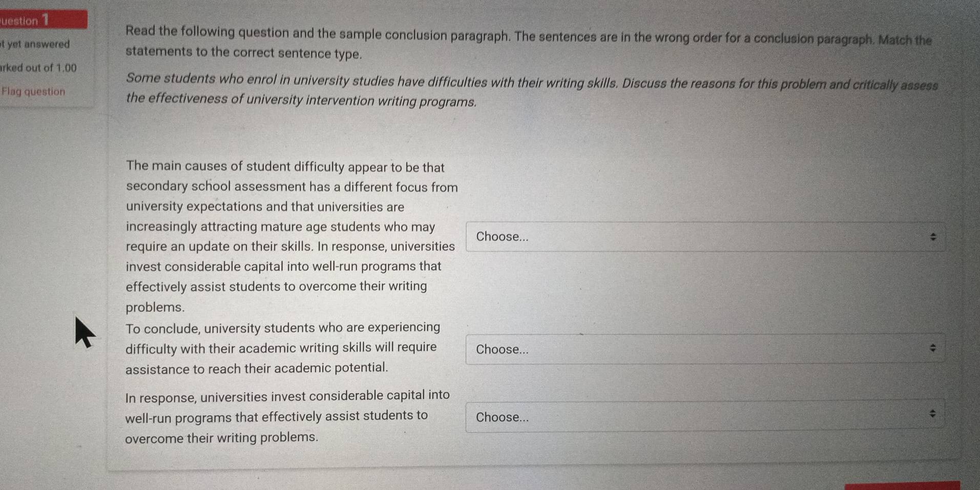
Task: Click the italic question prompt about writing skills
Action: pos(533,91)
